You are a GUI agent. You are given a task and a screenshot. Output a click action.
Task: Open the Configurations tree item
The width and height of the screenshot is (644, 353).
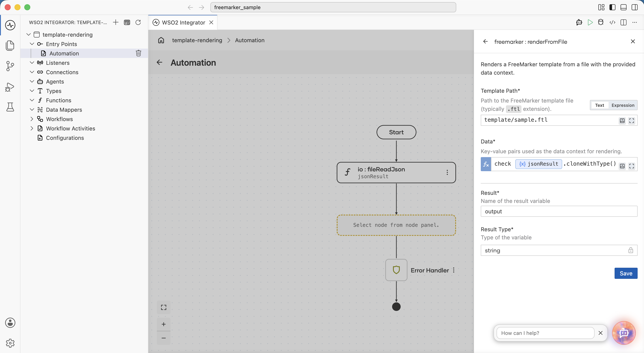click(x=85, y=138)
